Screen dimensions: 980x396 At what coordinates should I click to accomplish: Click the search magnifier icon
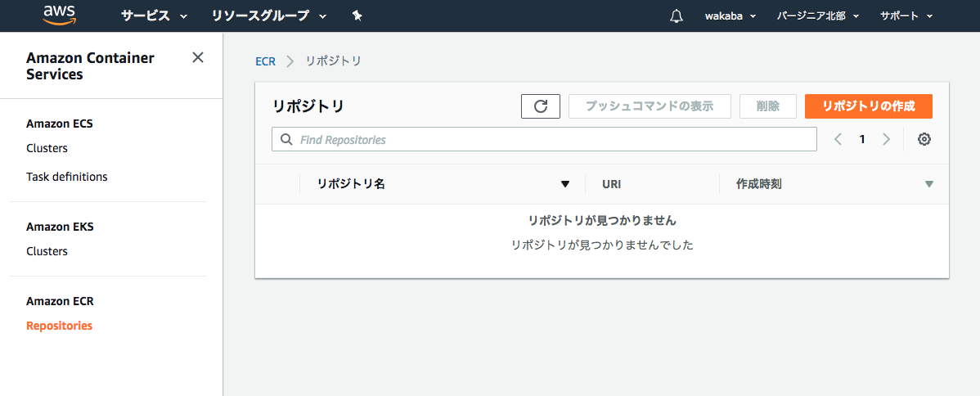(287, 140)
